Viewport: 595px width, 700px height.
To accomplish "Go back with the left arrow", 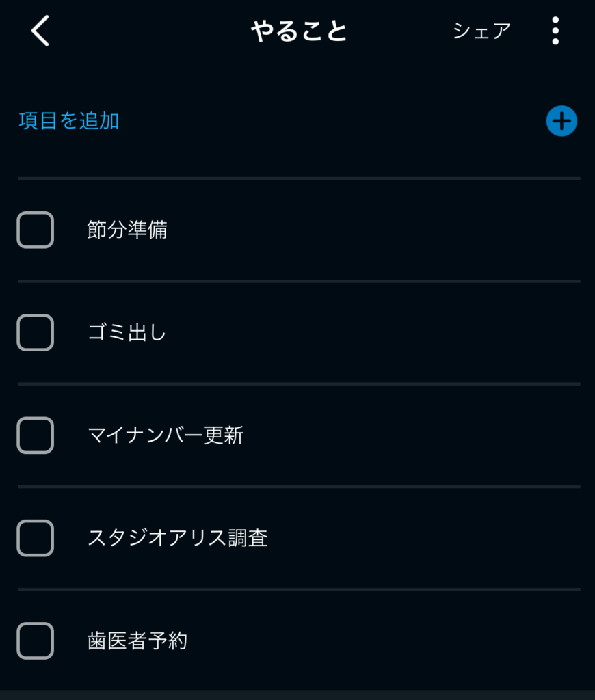I will coord(40,31).
